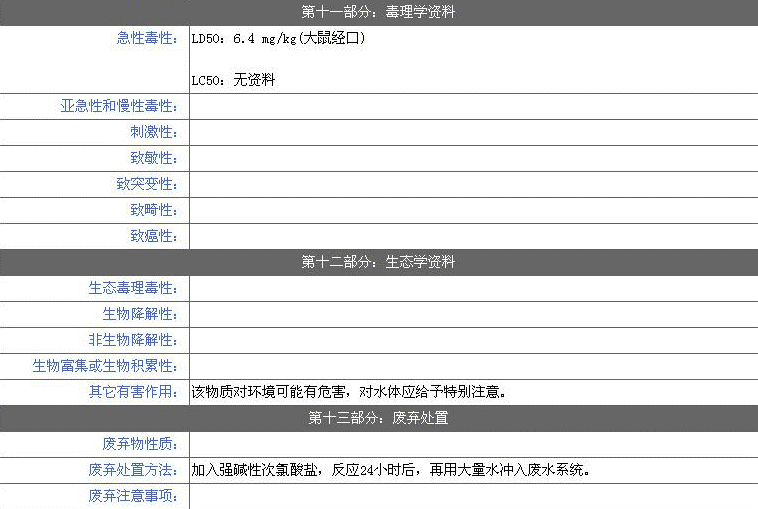Open the 废弃处置方法 label
The image size is (758, 509).
pyautogui.click(x=133, y=470)
